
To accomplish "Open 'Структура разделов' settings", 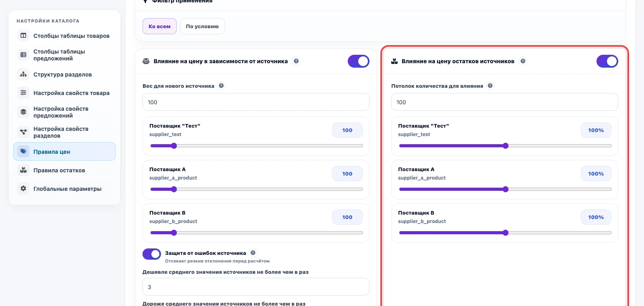I will tap(64, 74).
